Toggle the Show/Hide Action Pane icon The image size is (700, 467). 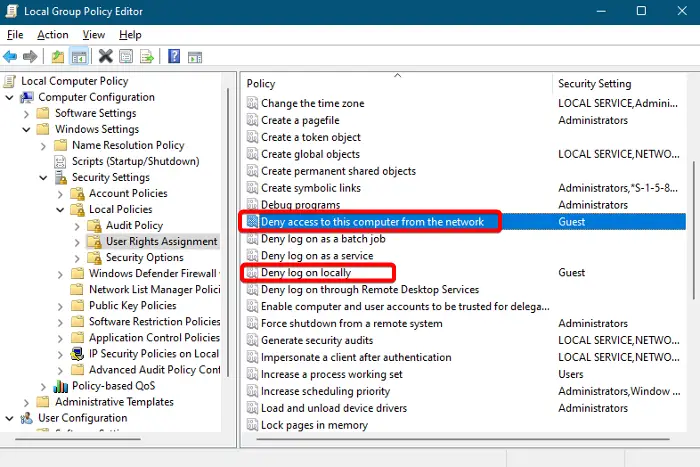[195, 57]
